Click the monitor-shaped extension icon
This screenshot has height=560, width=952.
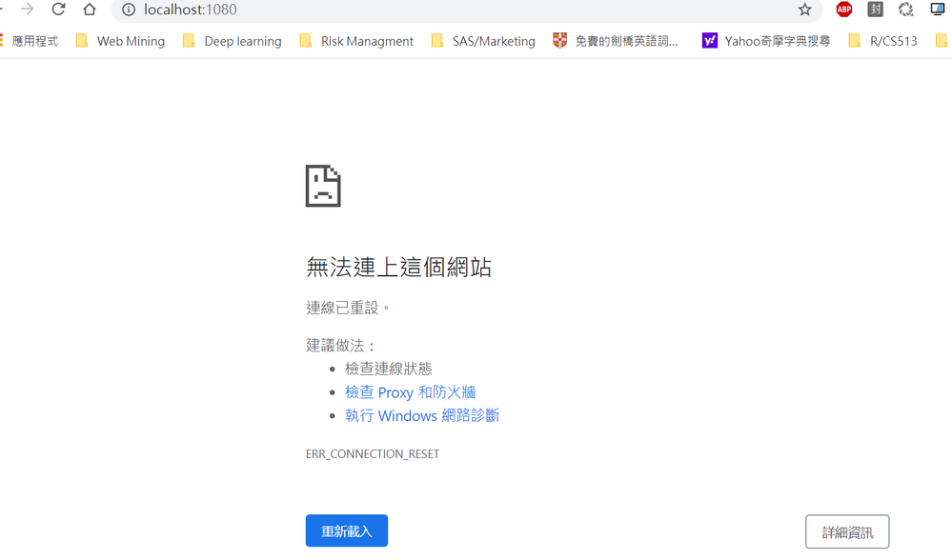pyautogui.click(x=938, y=10)
